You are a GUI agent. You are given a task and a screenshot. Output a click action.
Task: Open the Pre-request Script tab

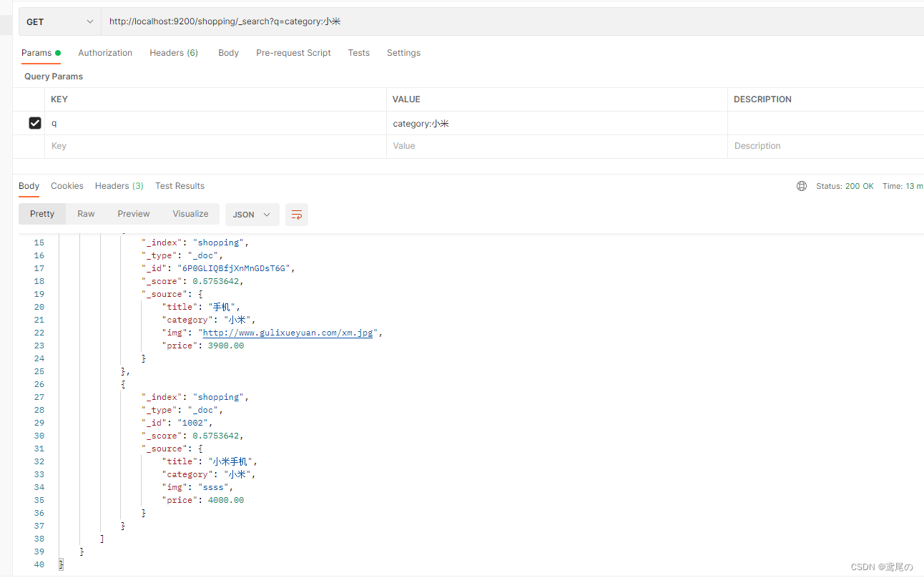click(293, 53)
